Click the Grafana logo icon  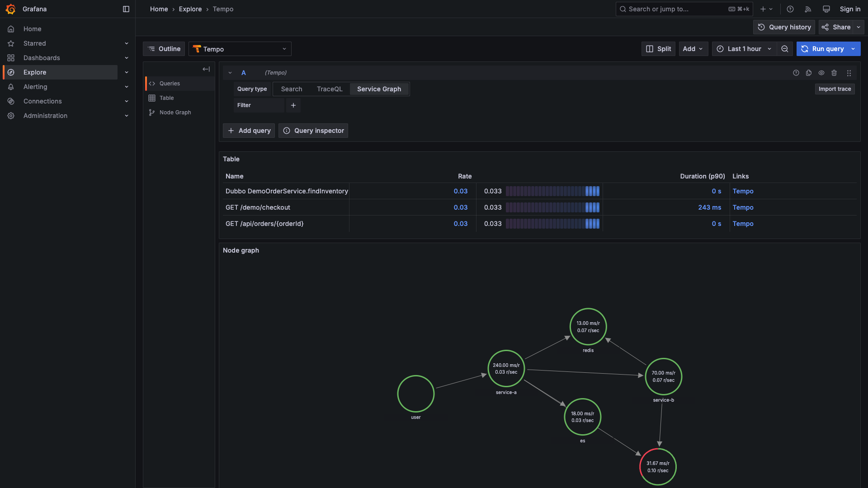point(10,9)
